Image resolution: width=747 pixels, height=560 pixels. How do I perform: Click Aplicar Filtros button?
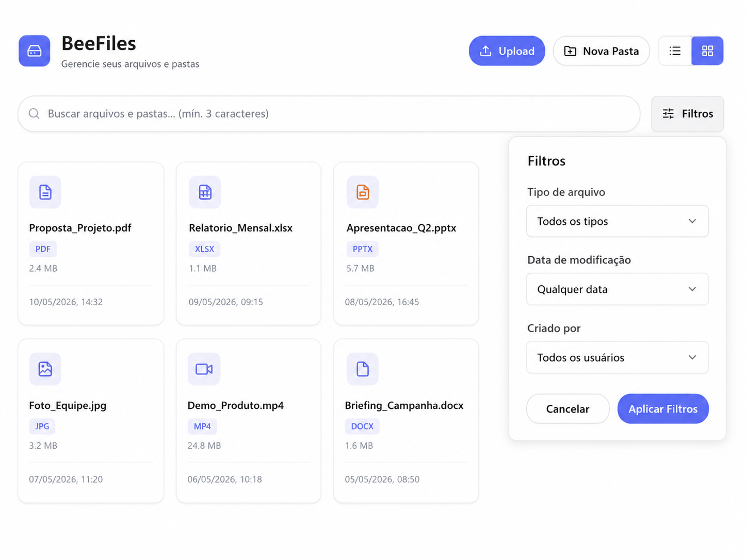(x=663, y=409)
